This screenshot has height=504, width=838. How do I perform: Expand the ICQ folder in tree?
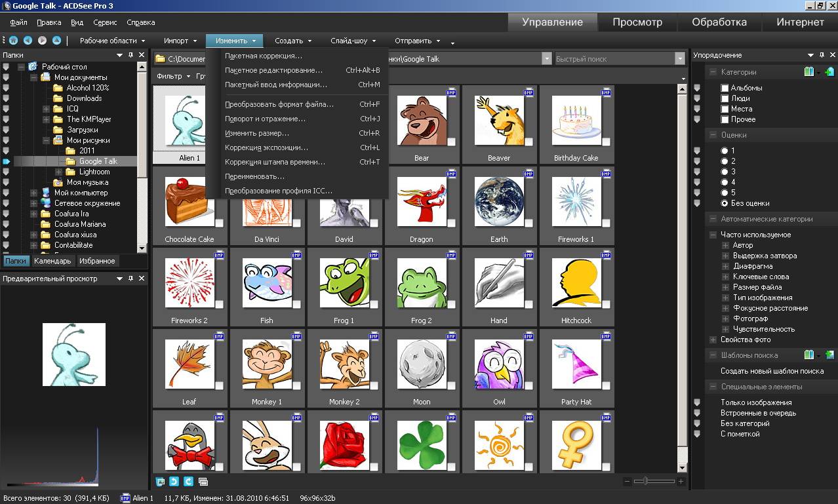point(46,109)
